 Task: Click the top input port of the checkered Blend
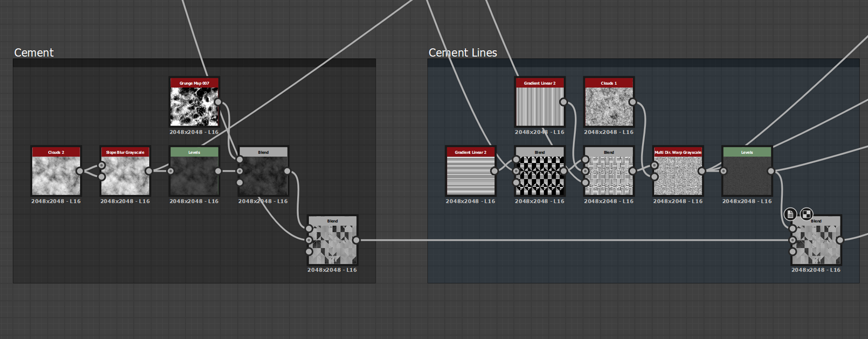516,160
